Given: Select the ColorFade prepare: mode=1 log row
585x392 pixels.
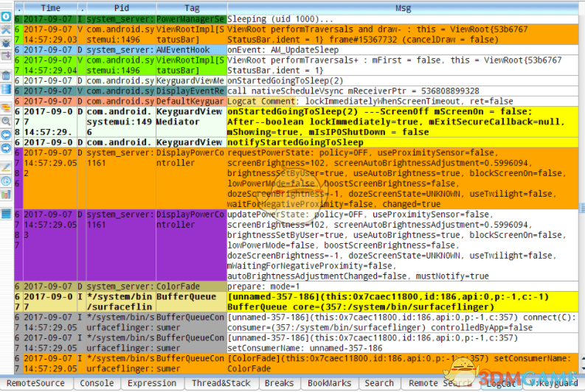Looking at the screenshot, I should coord(297,287).
